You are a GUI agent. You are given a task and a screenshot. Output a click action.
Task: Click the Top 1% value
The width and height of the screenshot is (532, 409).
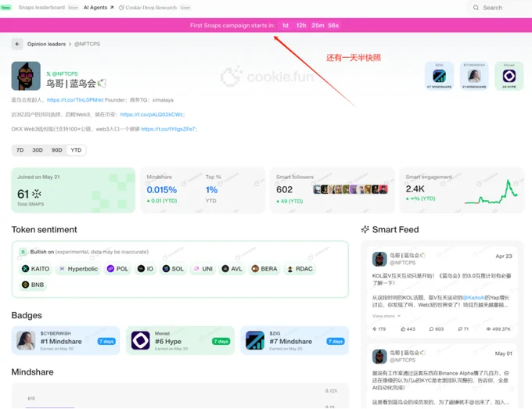tap(211, 190)
